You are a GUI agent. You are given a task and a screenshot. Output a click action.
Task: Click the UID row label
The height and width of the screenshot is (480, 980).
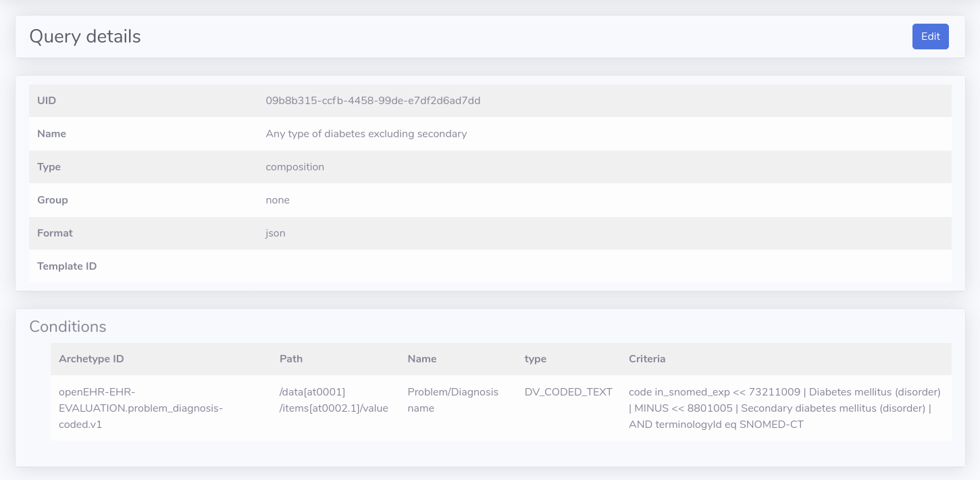point(47,101)
